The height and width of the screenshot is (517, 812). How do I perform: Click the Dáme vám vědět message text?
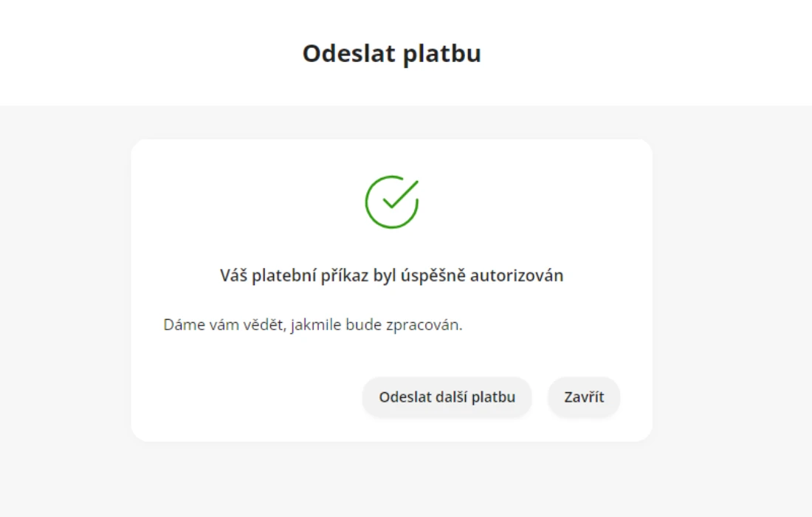[x=313, y=325]
